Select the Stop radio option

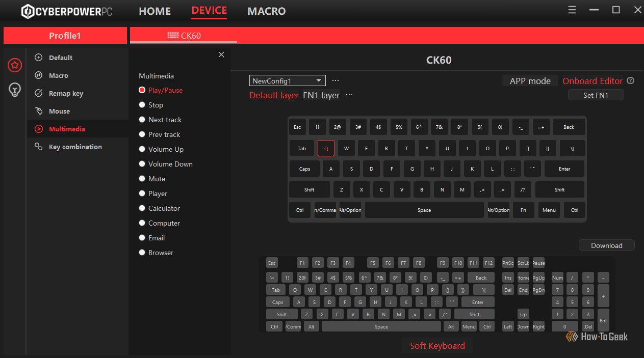[x=142, y=105]
